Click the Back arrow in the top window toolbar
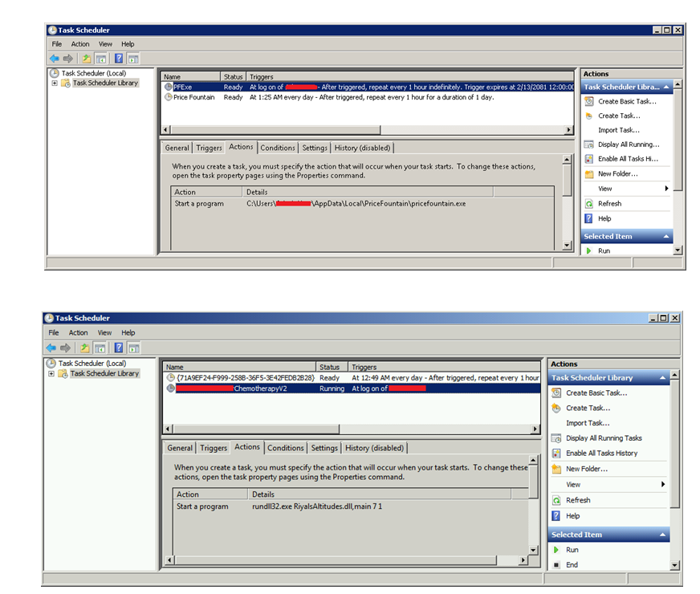The image size is (700, 594). pyautogui.click(x=54, y=59)
